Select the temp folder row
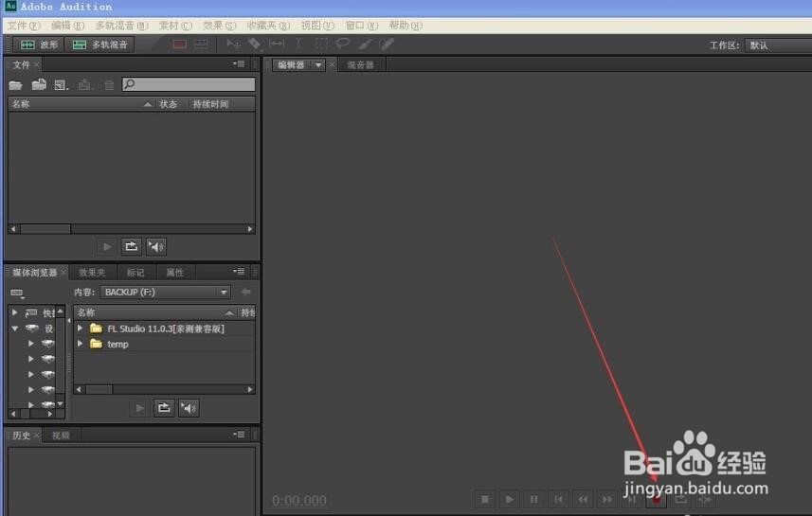 165,345
